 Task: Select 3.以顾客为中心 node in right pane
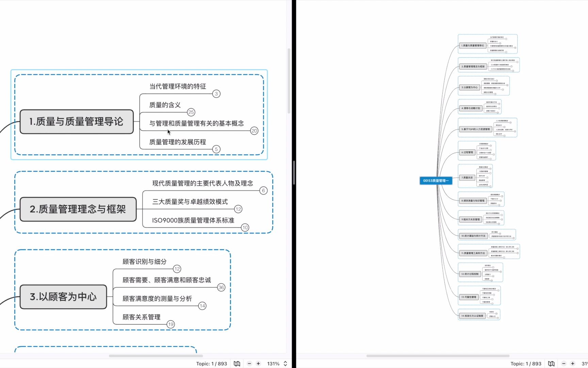470,87
